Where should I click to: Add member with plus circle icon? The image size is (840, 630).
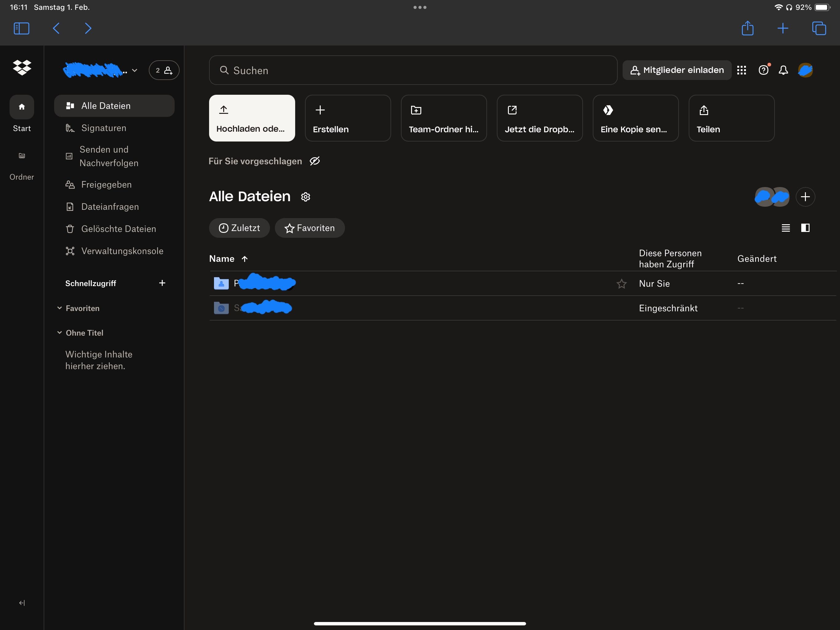click(x=805, y=197)
